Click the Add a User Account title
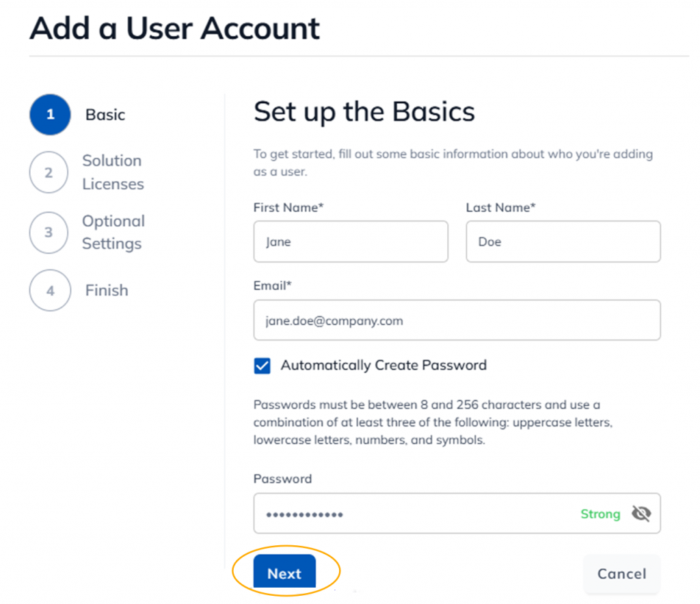The height and width of the screenshot is (604, 700). (175, 29)
